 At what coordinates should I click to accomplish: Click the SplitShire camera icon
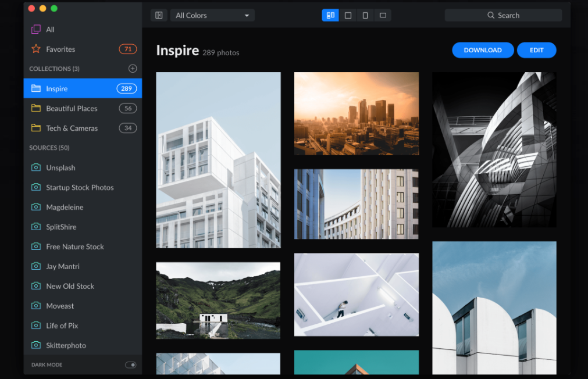pos(36,227)
